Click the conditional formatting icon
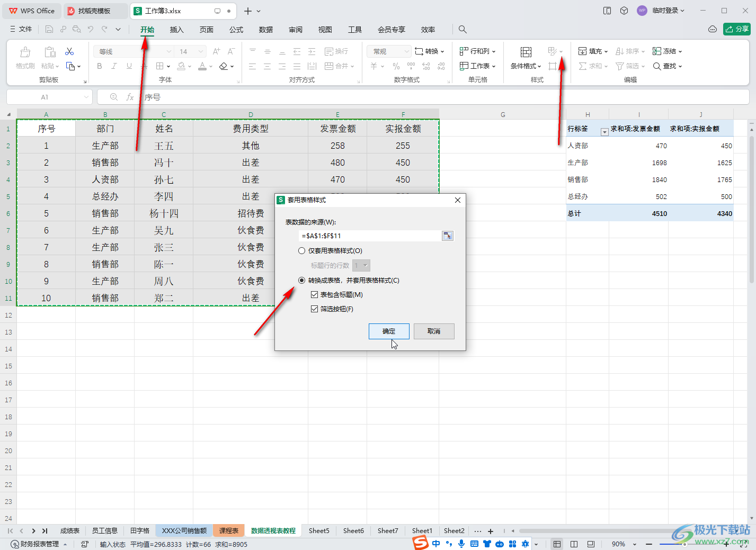This screenshot has height=550, width=756. pyautogui.click(x=526, y=52)
